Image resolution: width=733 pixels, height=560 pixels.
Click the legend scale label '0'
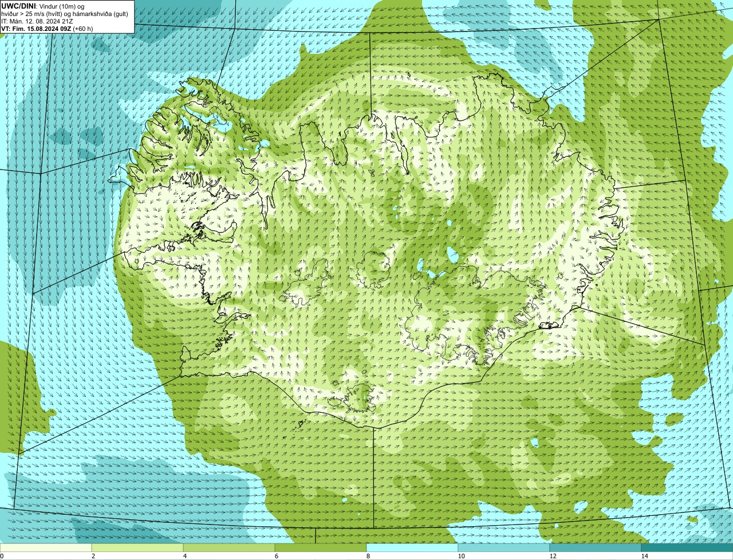[2, 556]
